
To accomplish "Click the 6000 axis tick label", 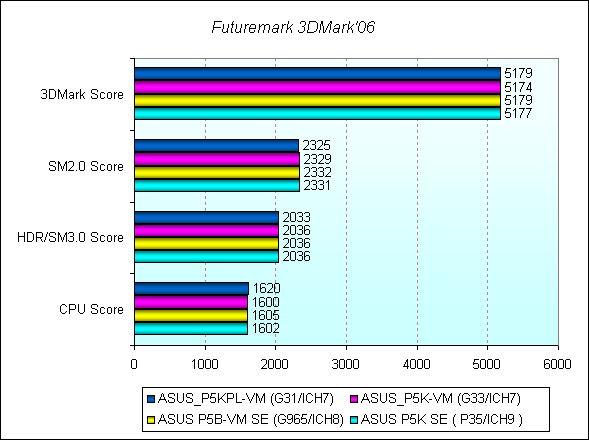I will coord(557,364).
